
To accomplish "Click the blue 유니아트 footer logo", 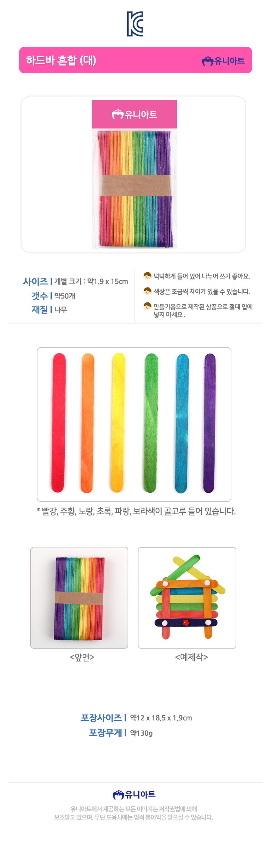I will coord(134,794).
